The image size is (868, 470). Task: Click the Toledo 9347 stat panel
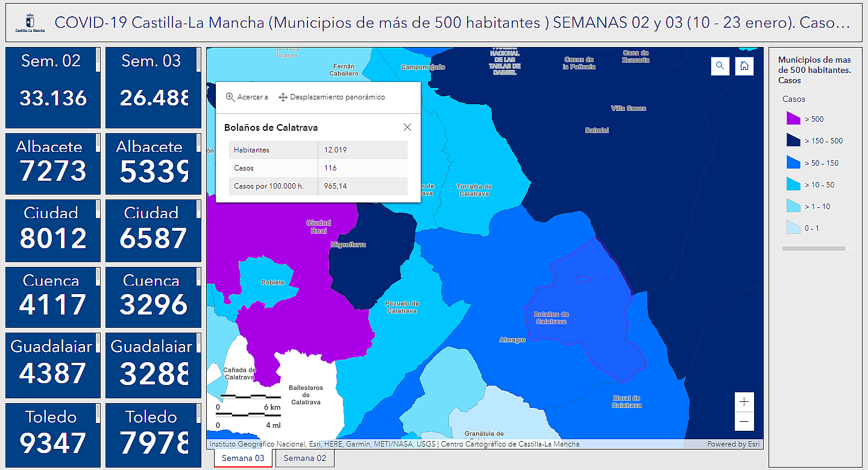(x=52, y=435)
